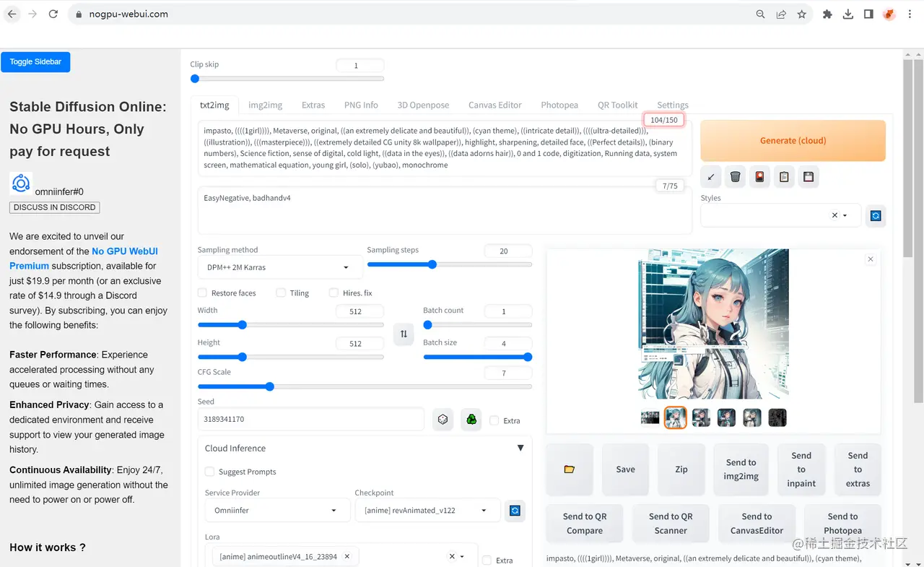Reload the page with the refresh icon
Viewport: 924px width, 567px height.
pyautogui.click(x=53, y=14)
